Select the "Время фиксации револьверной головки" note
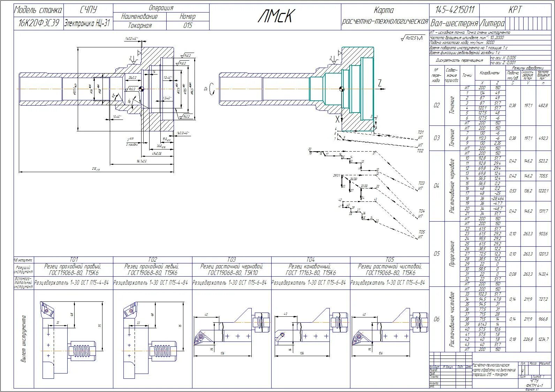The width and height of the screenshot is (555, 392). click(465, 53)
